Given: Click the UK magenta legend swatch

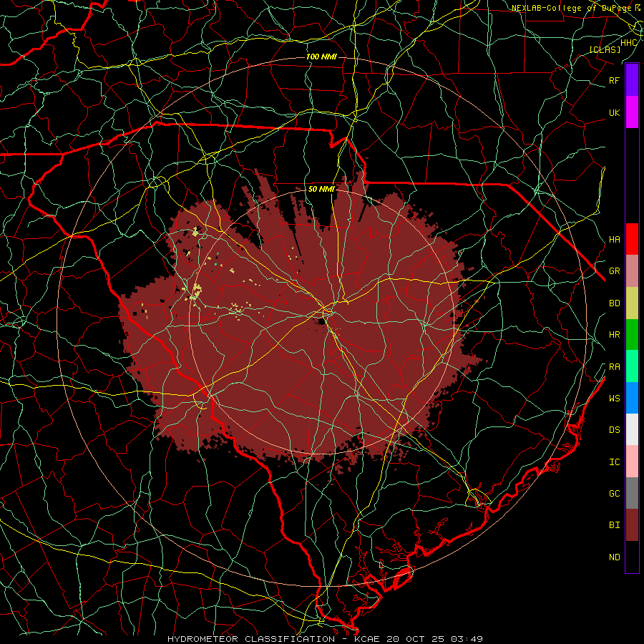Looking at the screenshot, I should click(x=632, y=112).
